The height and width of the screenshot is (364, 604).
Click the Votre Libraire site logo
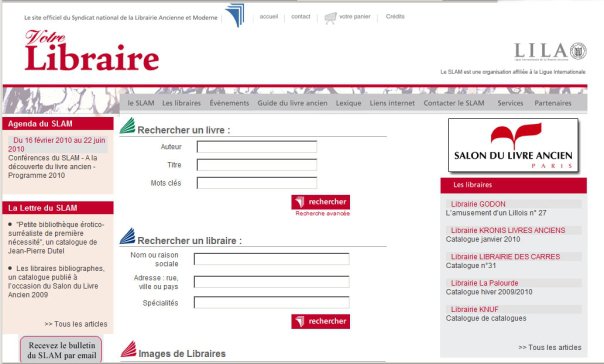(92, 51)
